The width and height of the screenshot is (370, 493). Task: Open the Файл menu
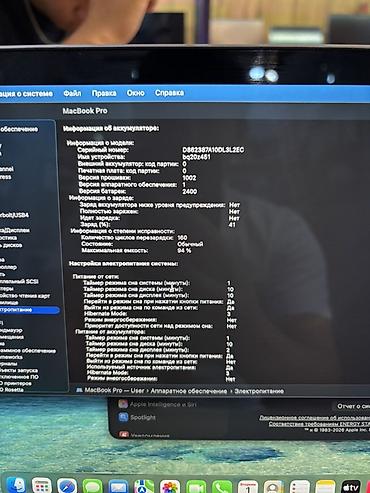pos(72,93)
